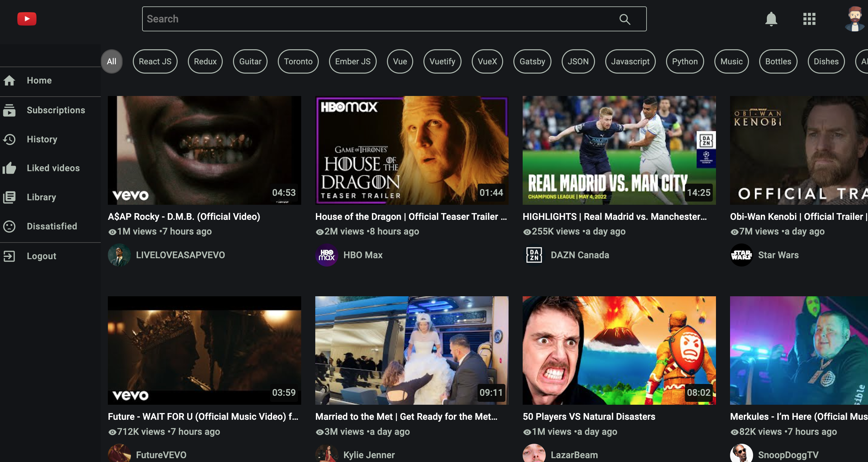
Task: Click the Subscriptions sidebar icon
Action: 9,110
